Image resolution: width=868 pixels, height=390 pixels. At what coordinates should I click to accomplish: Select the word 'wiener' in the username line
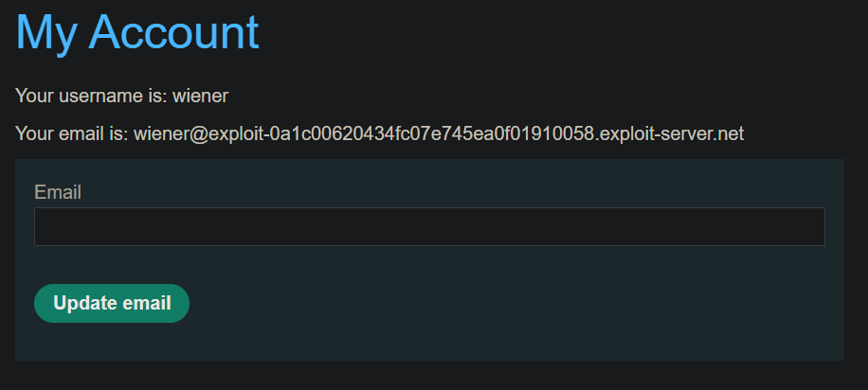pos(200,97)
